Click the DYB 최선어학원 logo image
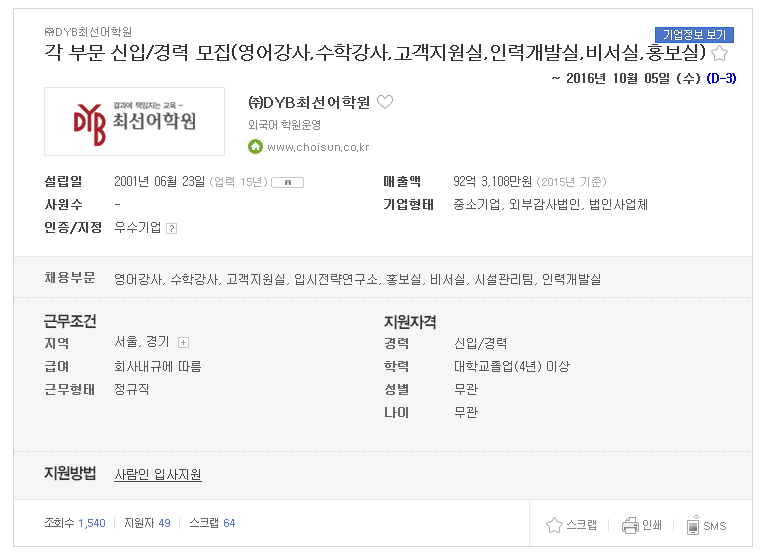Viewport: 760px width, 559px height. click(x=134, y=121)
